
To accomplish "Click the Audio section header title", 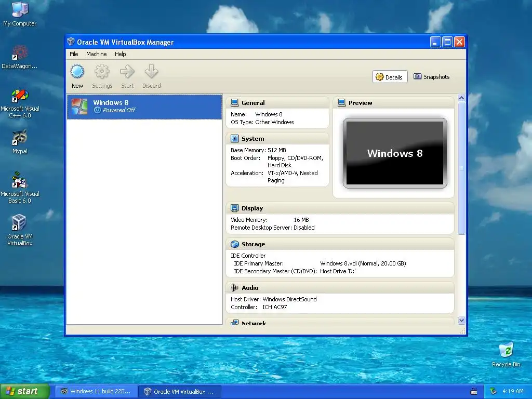I will click(250, 288).
